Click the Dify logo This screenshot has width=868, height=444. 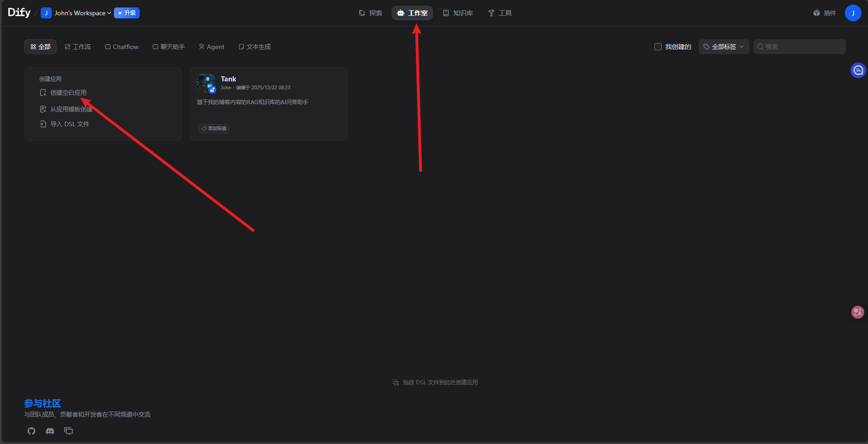(x=19, y=12)
